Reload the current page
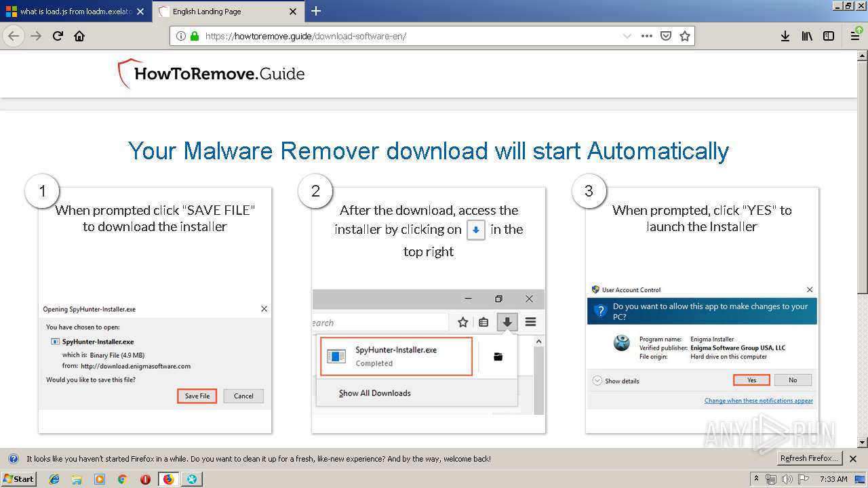 [x=58, y=36]
